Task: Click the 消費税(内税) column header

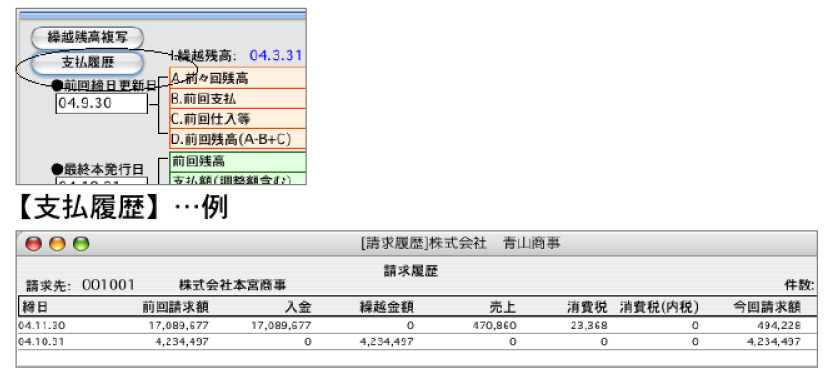Action: tap(660, 307)
